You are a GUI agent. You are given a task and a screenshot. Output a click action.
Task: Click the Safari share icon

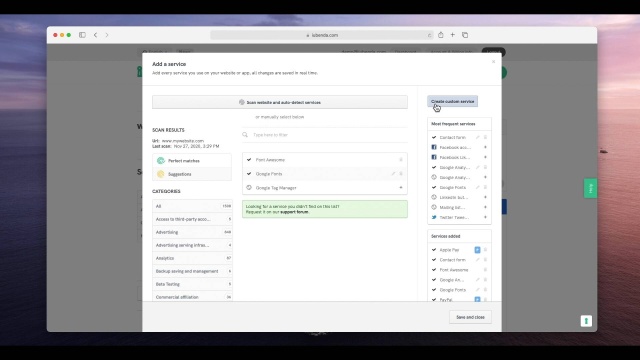[440, 35]
